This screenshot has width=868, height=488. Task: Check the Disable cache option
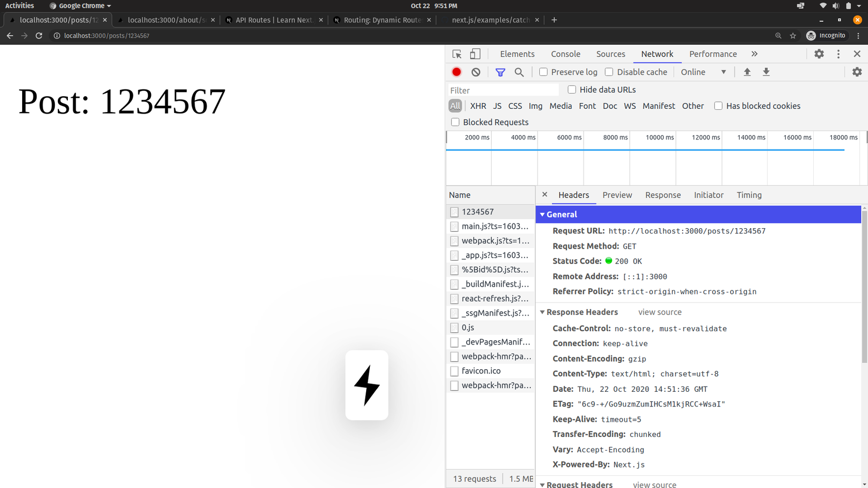pos(609,72)
